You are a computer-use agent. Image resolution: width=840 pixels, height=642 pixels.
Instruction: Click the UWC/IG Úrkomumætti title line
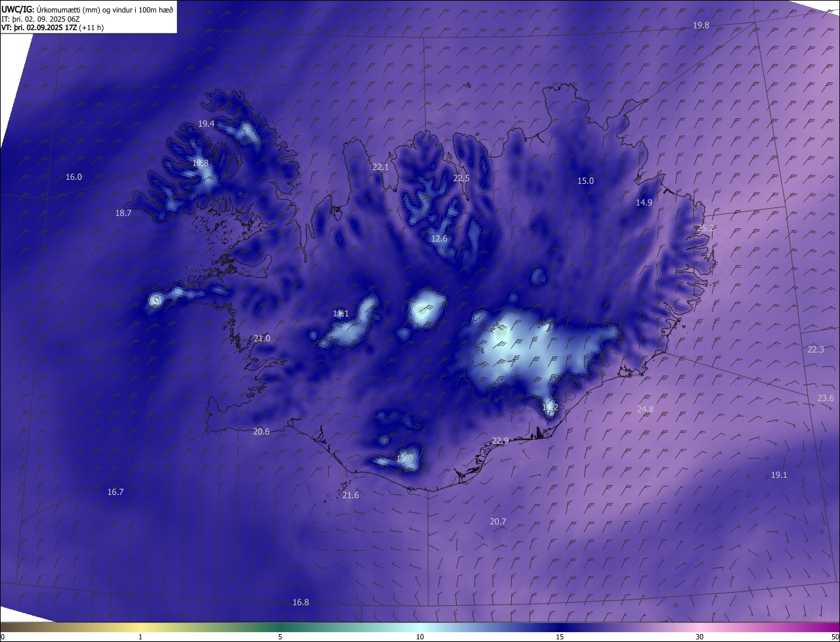click(x=87, y=9)
